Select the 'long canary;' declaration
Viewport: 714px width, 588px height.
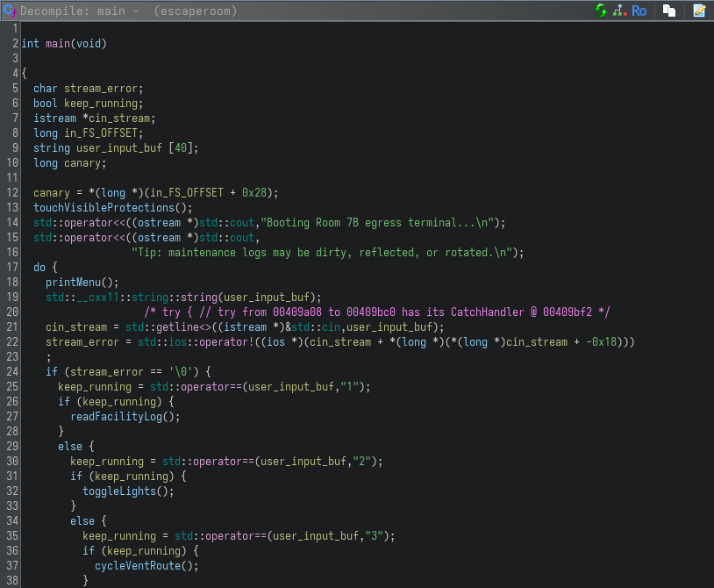pyautogui.click(x=69, y=163)
